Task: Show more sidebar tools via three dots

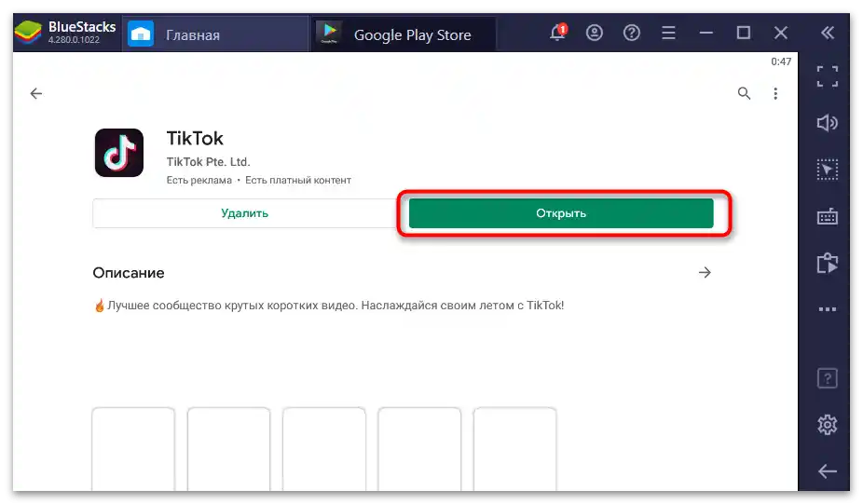Action: (828, 309)
